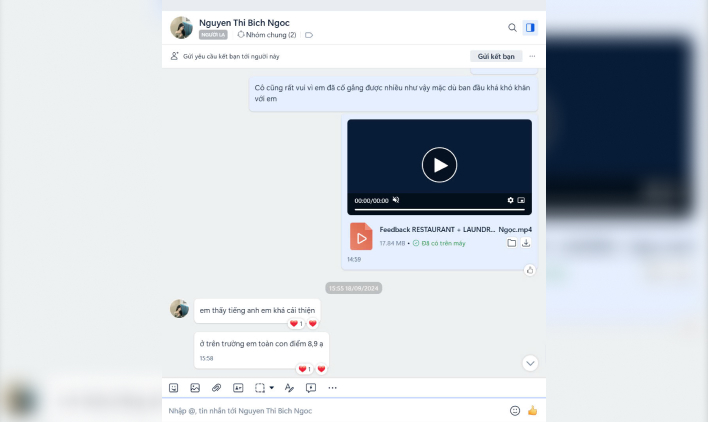The image size is (708, 422).
Task: Show video file in folder
Action: point(512,243)
